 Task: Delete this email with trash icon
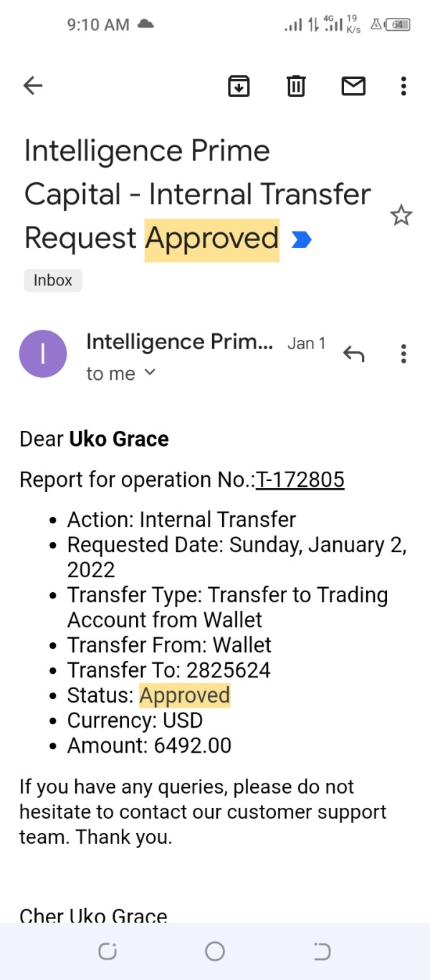[x=296, y=86]
